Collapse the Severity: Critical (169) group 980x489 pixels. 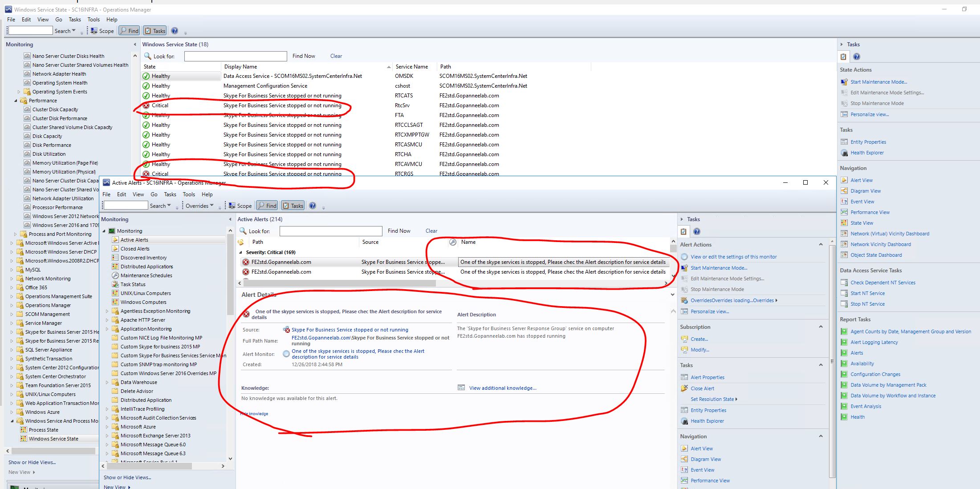click(241, 252)
